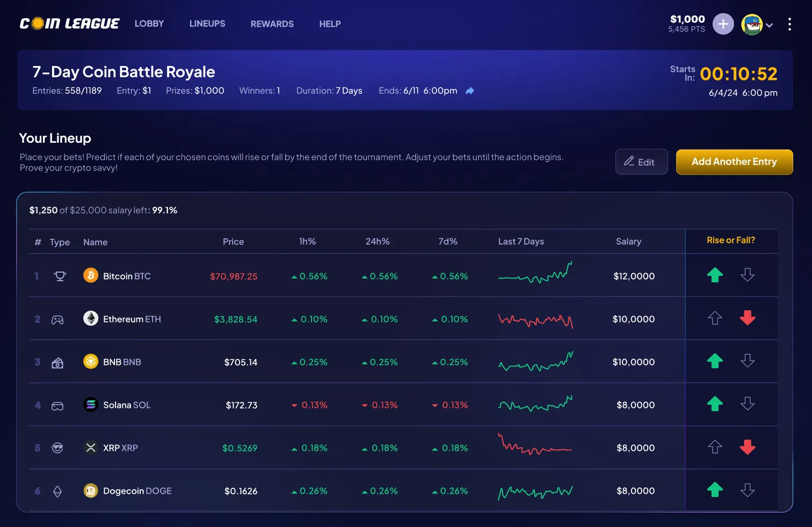This screenshot has height=527, width=812.
Task: Bet BNB will fall
Action: [x=748, y=361]
